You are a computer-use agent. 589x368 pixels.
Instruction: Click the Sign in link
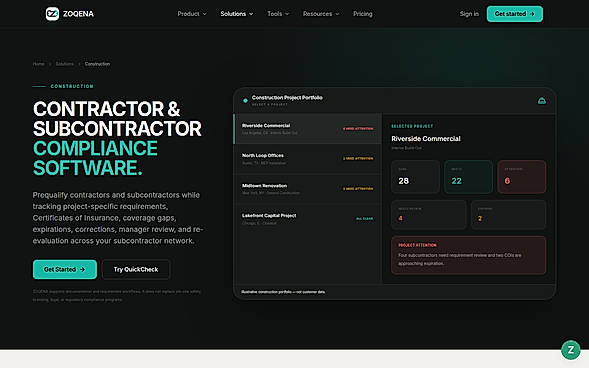(469, 14)
